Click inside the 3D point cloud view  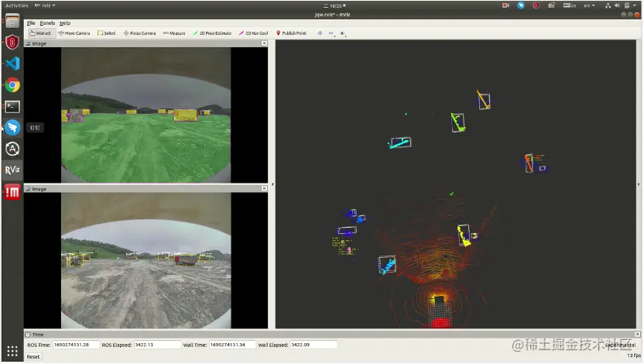pyautogui.click(x=455, y=184)
